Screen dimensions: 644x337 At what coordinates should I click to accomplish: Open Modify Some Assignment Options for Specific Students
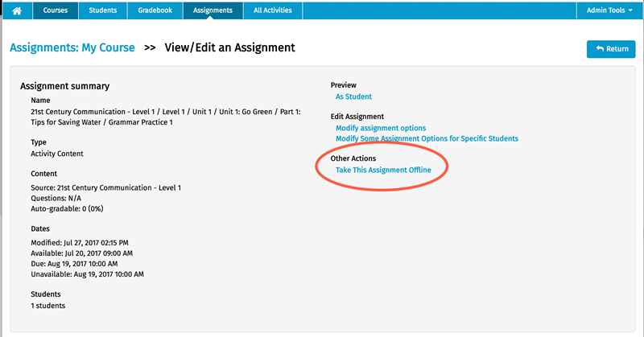[427, 138]
